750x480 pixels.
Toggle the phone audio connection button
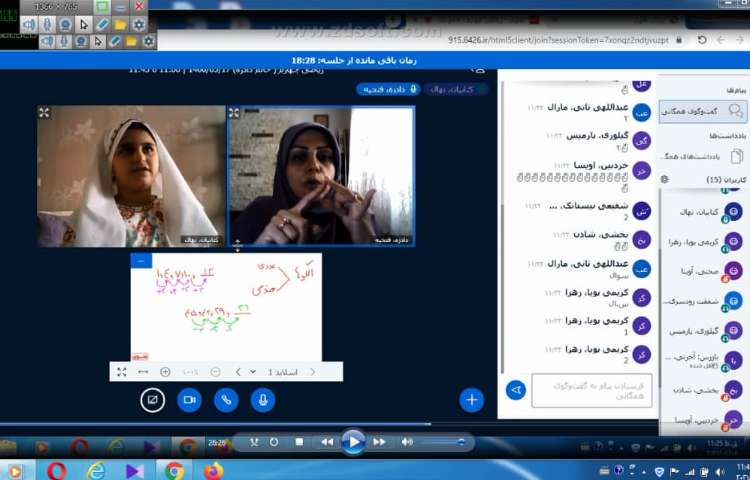point(226,400)
